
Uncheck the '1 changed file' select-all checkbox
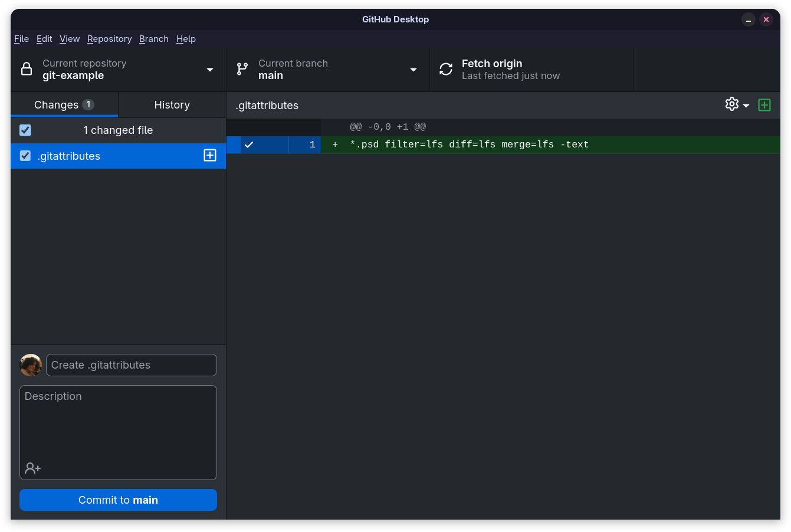coord(25,130)
